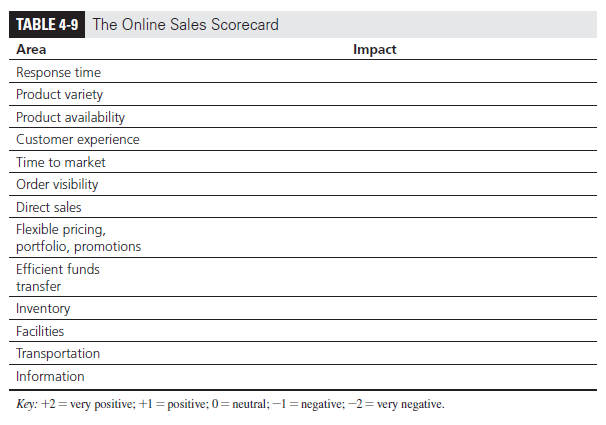Click the Time to market row
This screenshot has height=425, width=606.
coord(60,162)
